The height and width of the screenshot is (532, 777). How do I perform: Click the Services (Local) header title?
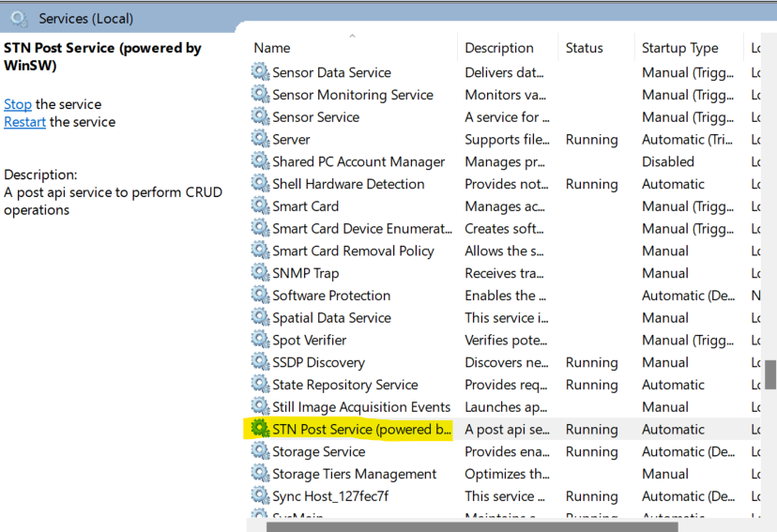tap(85, 19)
